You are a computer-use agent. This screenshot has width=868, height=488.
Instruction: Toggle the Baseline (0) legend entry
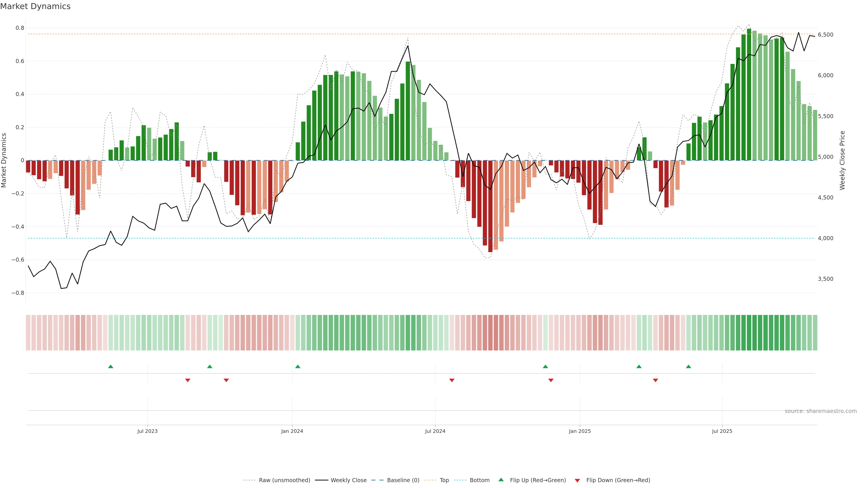[x=403, y=480]
